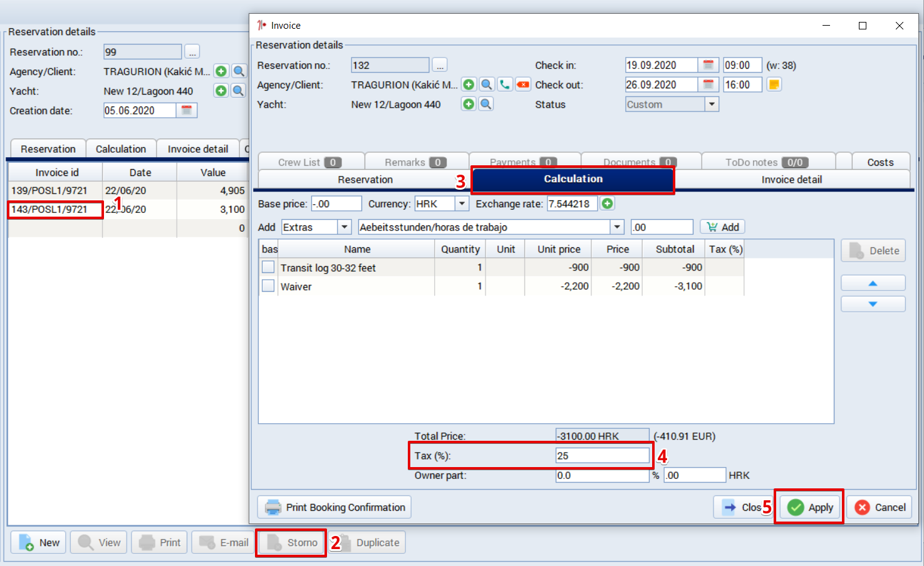
Task: Click Storno button
Action: tap(292, 542)
